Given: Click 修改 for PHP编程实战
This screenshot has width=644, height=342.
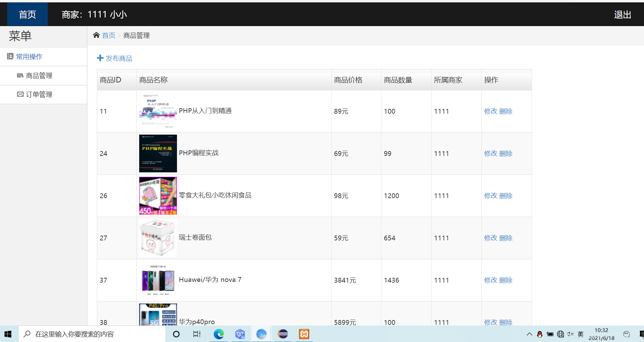Looking at the screenshot, I should tap(490, 153).
